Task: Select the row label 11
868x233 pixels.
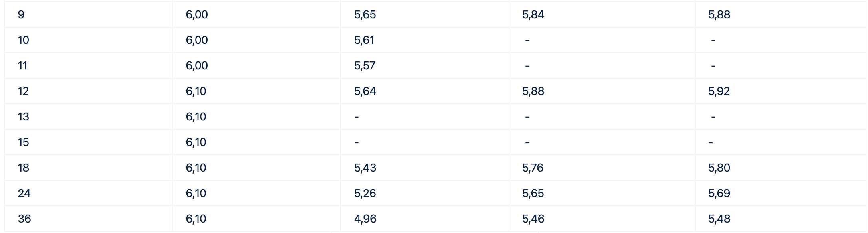Action: click(22, 66)
